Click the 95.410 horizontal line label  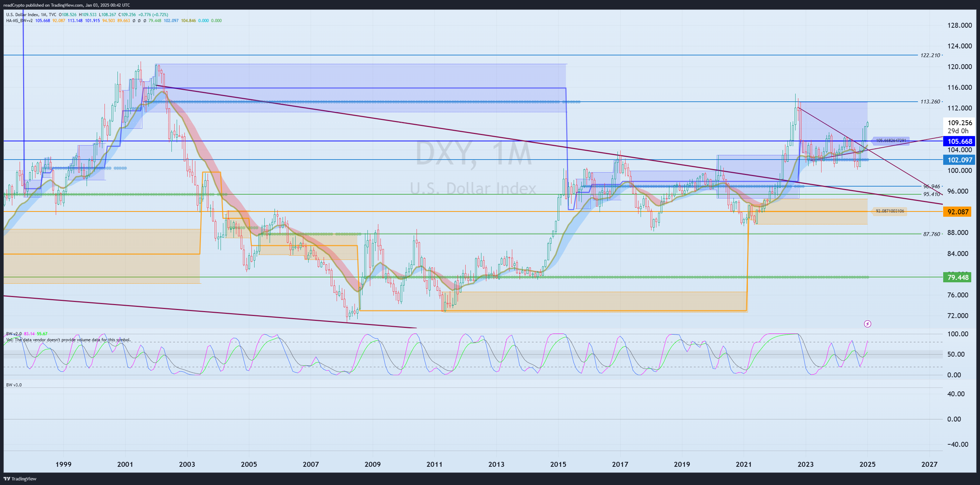pos(931,194)
